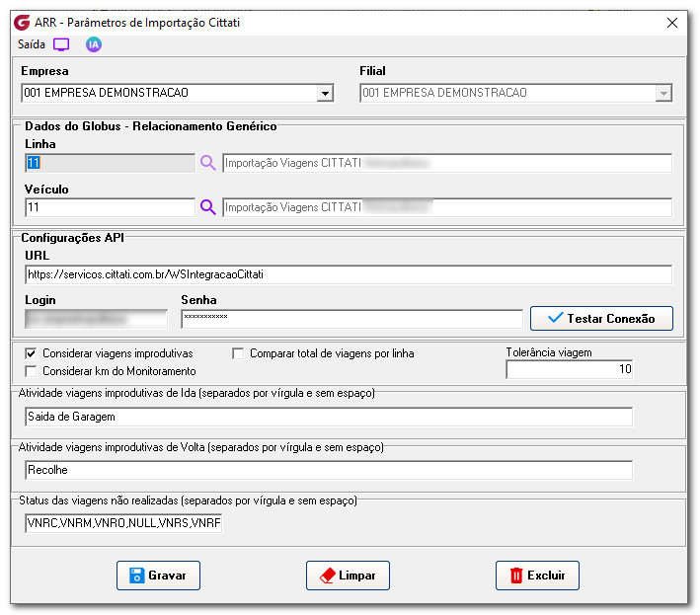Open the Saída menu
Image resolution: width=700 pixels, height=615 pixels.
[x=32, y=44]
